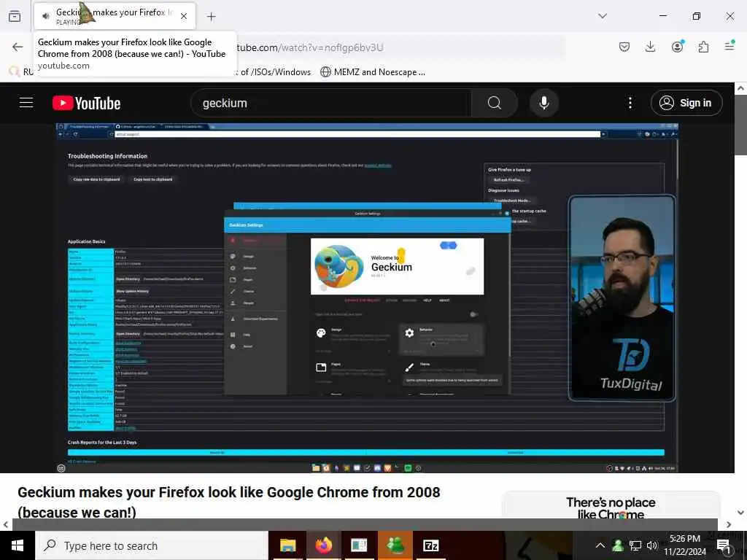747x560 pixels.
Task: Run search with YouTube magnifier button
Action: (x=494, y=103)
